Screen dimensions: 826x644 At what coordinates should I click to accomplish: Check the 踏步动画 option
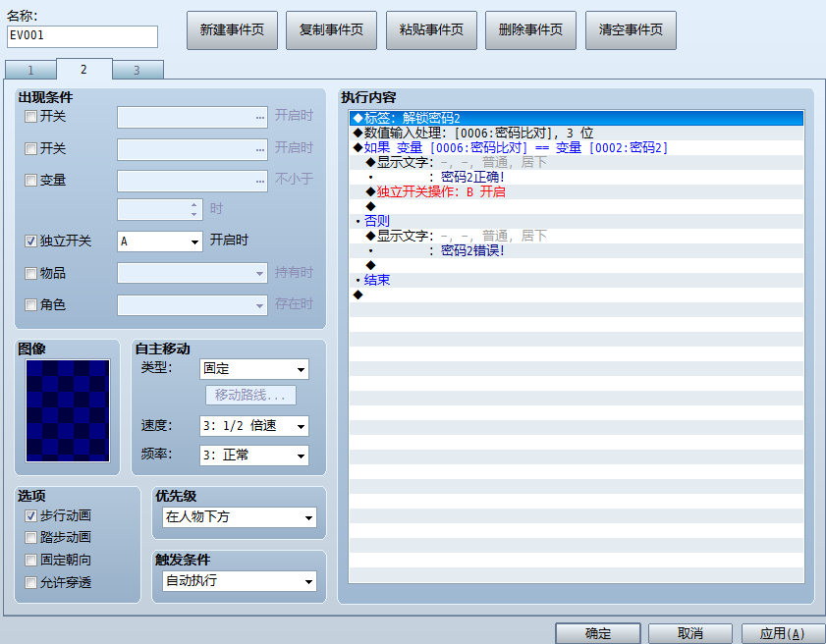coord(30,537)
